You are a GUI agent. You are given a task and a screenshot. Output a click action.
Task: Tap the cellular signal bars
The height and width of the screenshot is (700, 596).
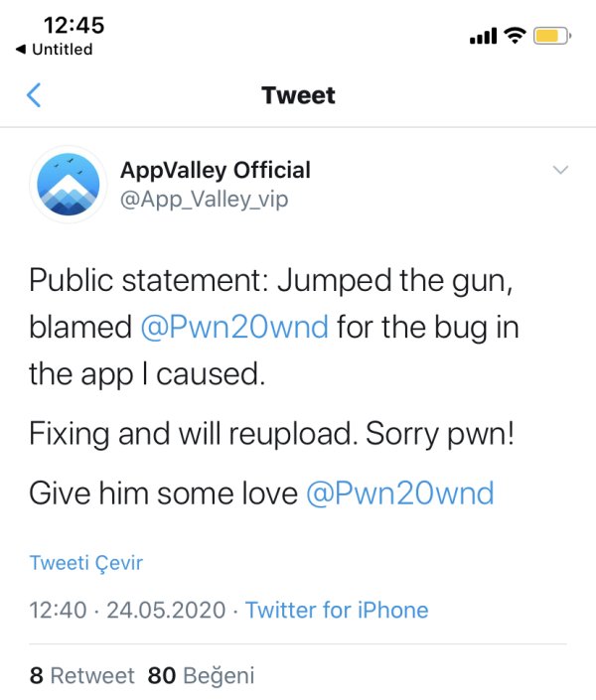coord(483,37)
